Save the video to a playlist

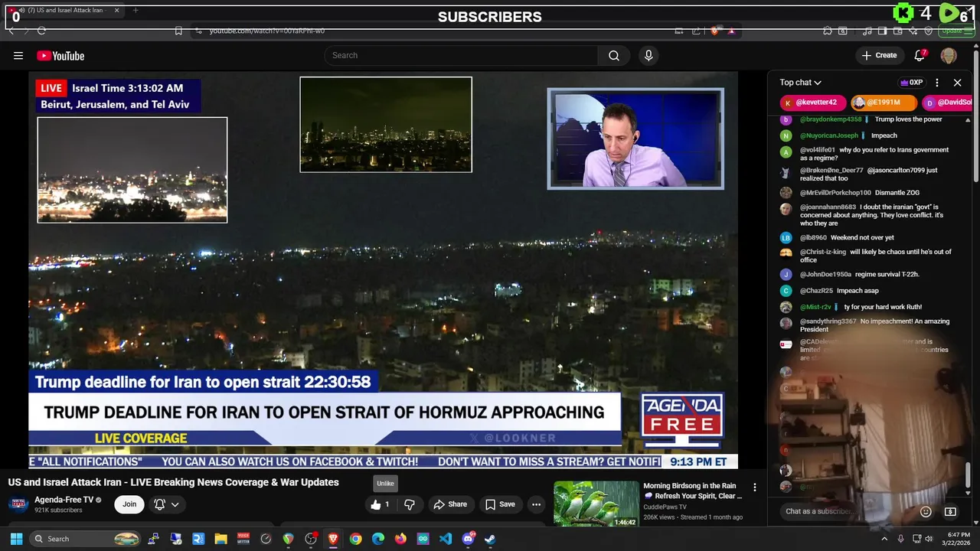click(x=500, y=504)
